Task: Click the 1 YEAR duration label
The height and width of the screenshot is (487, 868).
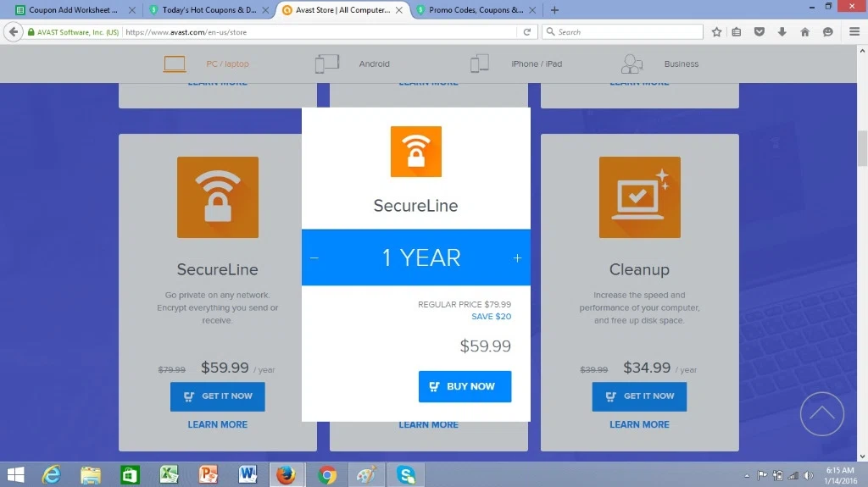Action: tap(421, 257)
